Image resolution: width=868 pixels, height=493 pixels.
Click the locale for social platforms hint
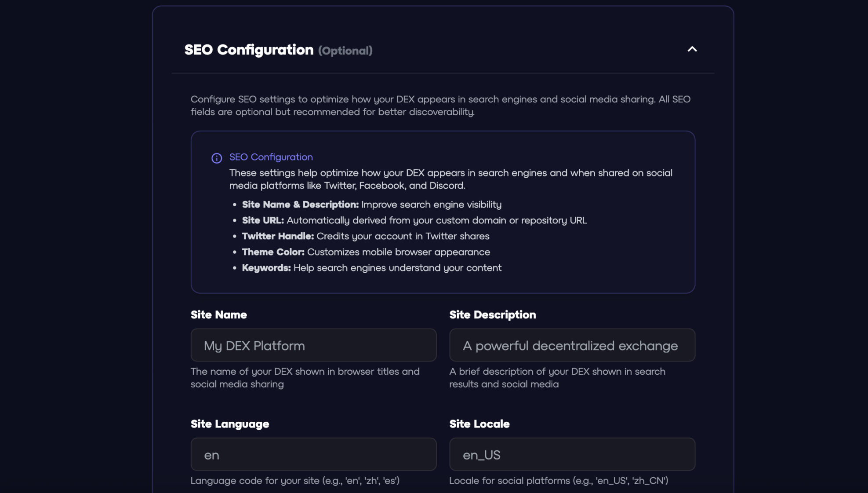click(558, 481)
